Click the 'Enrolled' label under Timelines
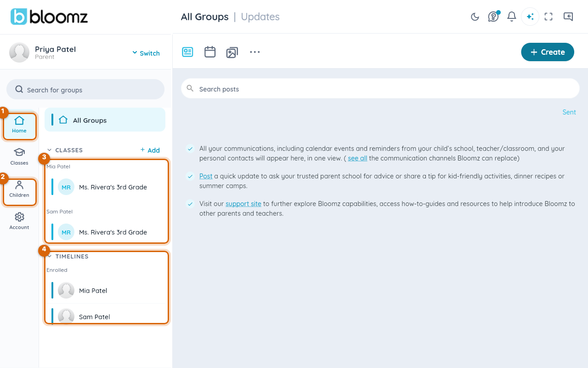588x368 pixels. (x=57, y=270)
